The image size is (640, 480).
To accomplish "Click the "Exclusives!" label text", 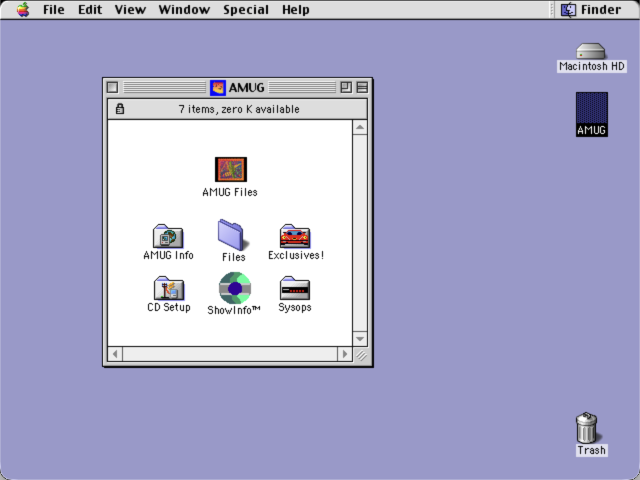I will (296, 255).
